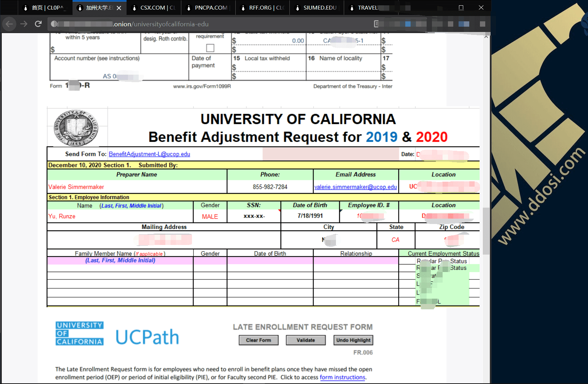Go back with the browser back arrow
The height and width of the screenshot is (384, 588).
pos(9,24)
